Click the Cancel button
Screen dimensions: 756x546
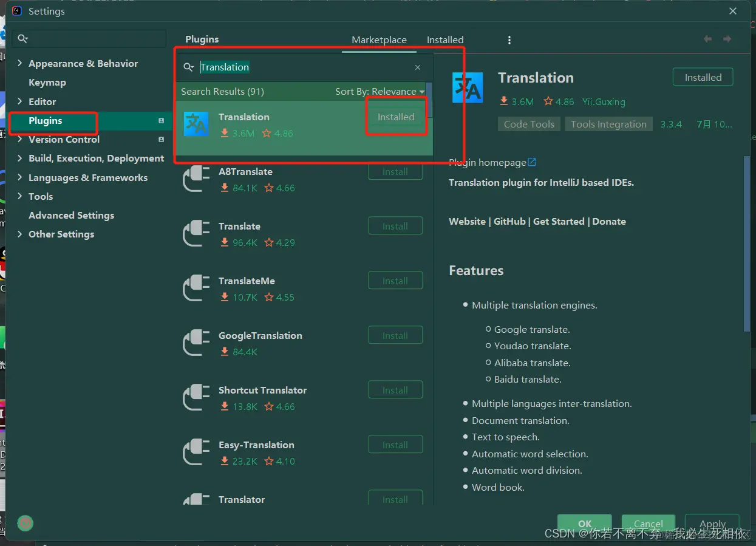(x=649, y=524)
